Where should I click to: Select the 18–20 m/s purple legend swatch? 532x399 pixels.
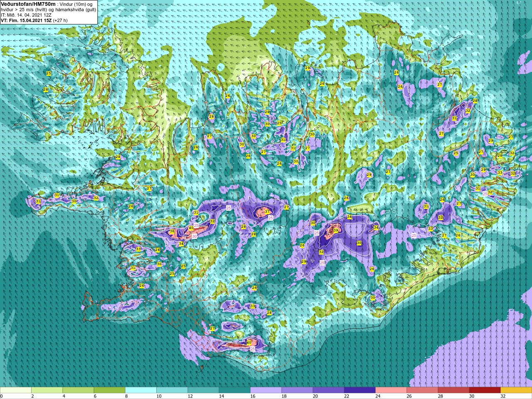[297, 390]
